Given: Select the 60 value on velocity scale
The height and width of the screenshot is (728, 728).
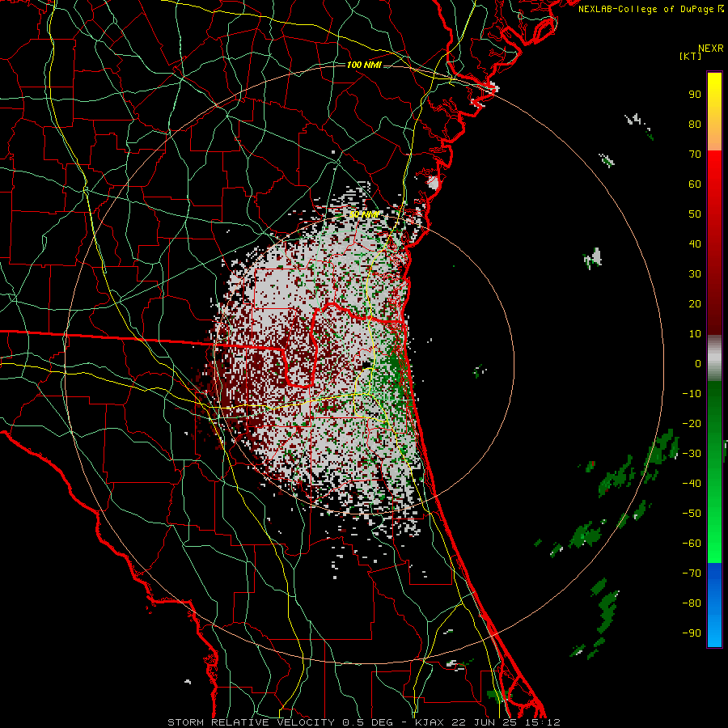Looking at the screenshot, I should pyautogui.click(x=695, y=184).
